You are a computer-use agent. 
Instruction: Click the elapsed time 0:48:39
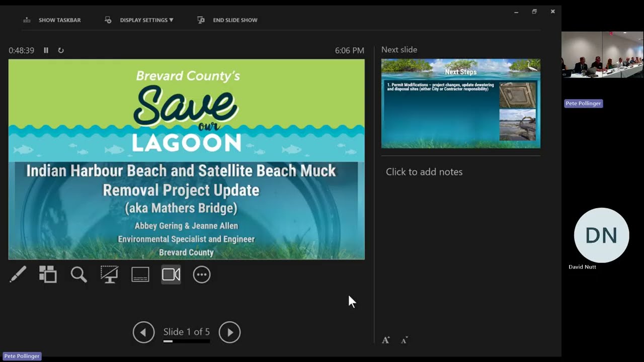click(x=22, y=51)
